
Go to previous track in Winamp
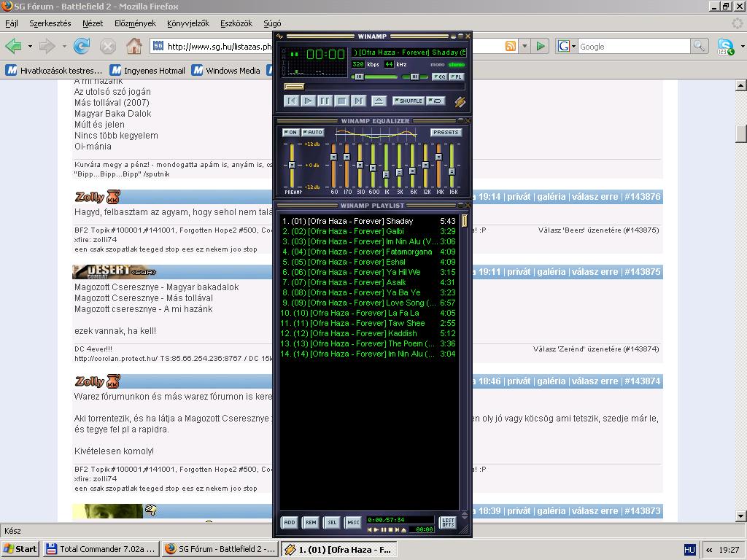292,101
